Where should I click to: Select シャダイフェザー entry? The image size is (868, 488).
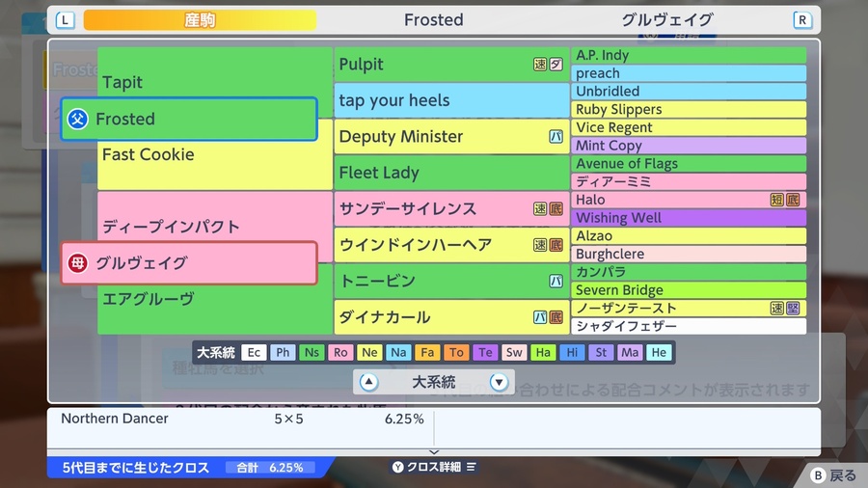(x=689, y=326)
